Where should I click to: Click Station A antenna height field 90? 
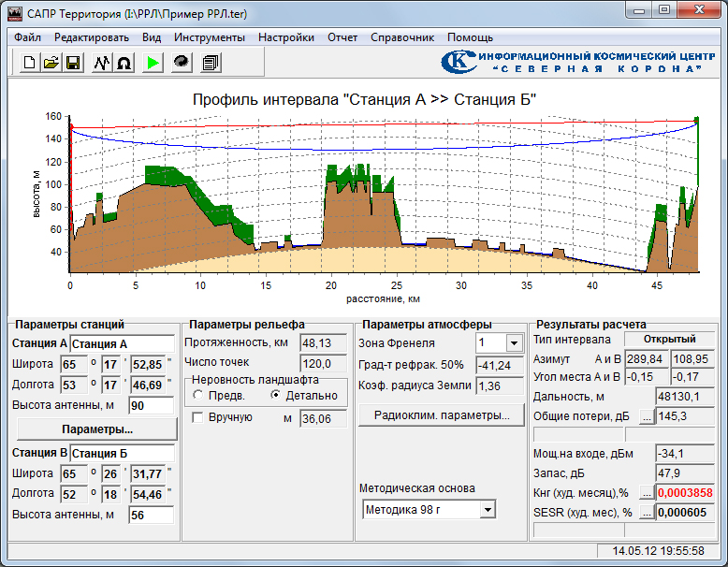(x=151, y=405)
